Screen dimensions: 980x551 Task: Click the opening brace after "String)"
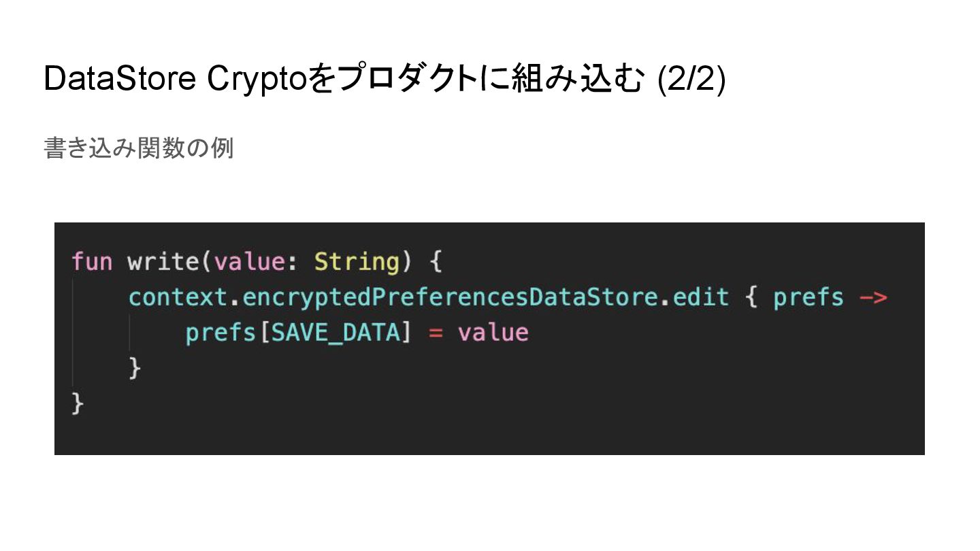click(436, 262)
